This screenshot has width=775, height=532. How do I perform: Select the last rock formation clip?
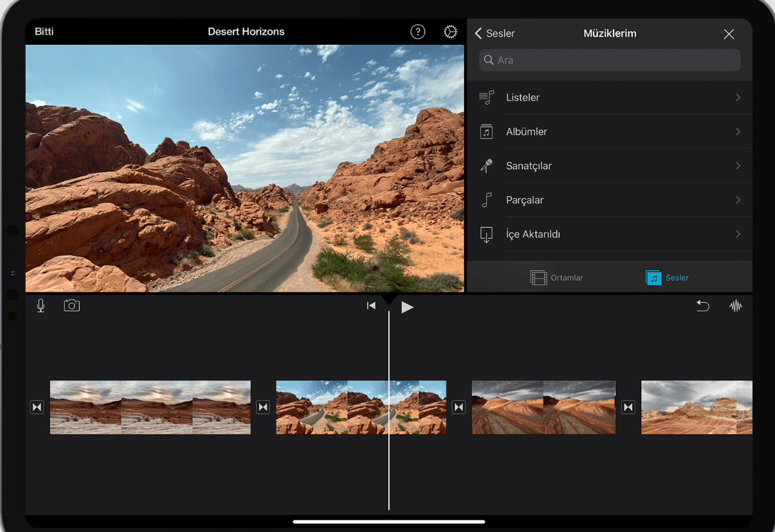pyautogui.click(x=697, y=407)
